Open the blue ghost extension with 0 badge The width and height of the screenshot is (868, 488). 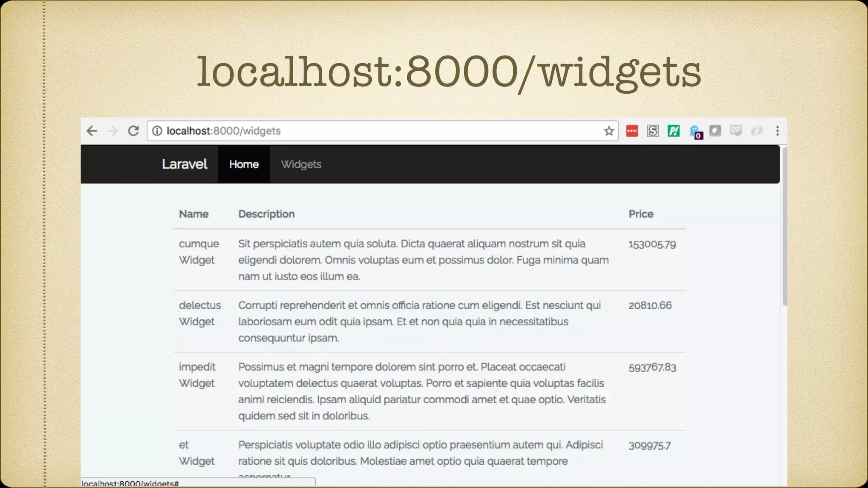coord(696,132)
